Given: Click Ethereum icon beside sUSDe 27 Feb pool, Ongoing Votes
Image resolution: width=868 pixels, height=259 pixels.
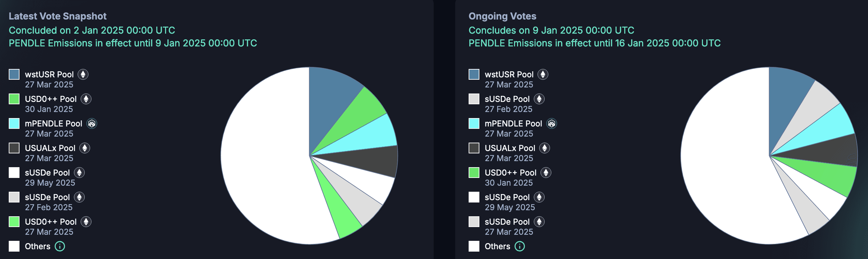Looking at the screenshot, I should [539, 99].
